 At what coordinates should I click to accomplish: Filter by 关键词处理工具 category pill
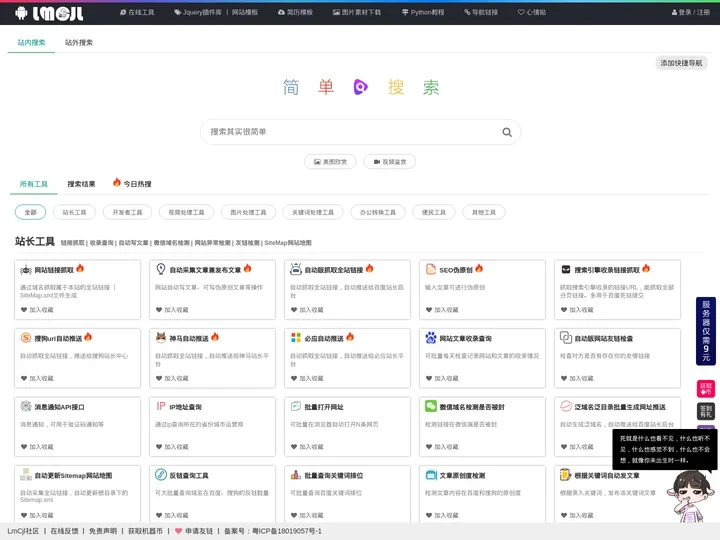[313, 212]
